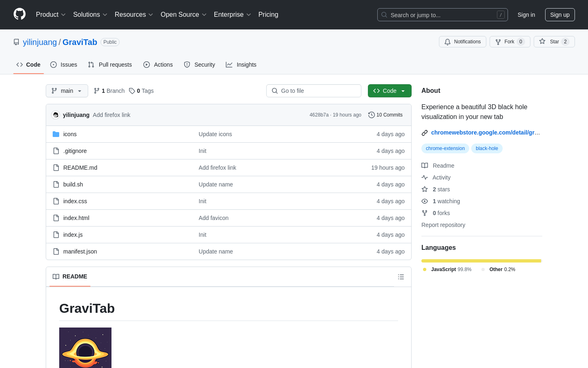Click the search magnifier icon in header
The height and width of the screenshot is (368, 588).
pyautogui.click(x=384, y=15)
